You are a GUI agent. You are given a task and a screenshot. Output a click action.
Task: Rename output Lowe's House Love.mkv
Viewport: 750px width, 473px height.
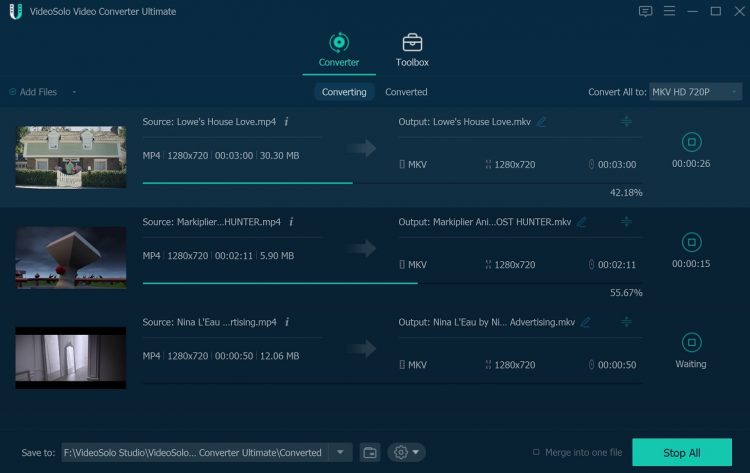tap(541, 122)
